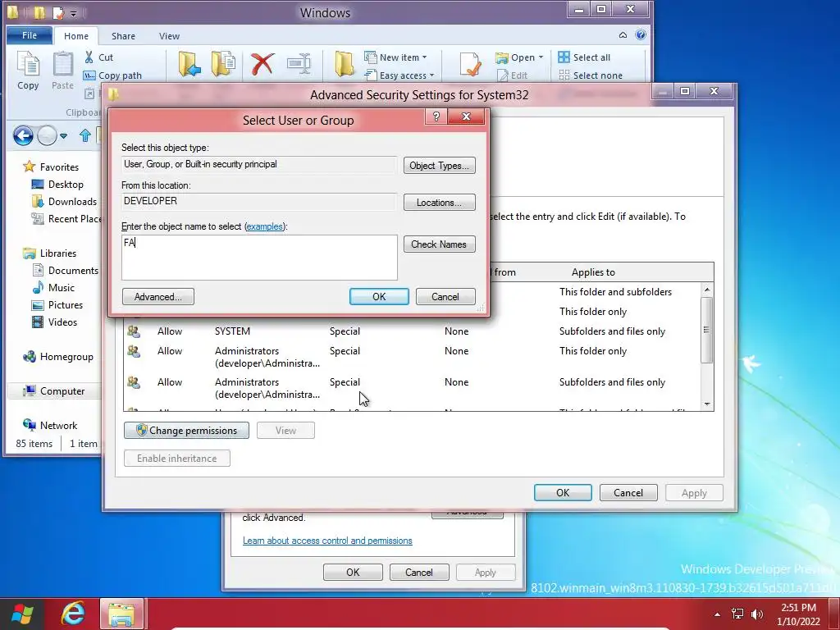Click Cancel in Select User or Group

(445, 297)
